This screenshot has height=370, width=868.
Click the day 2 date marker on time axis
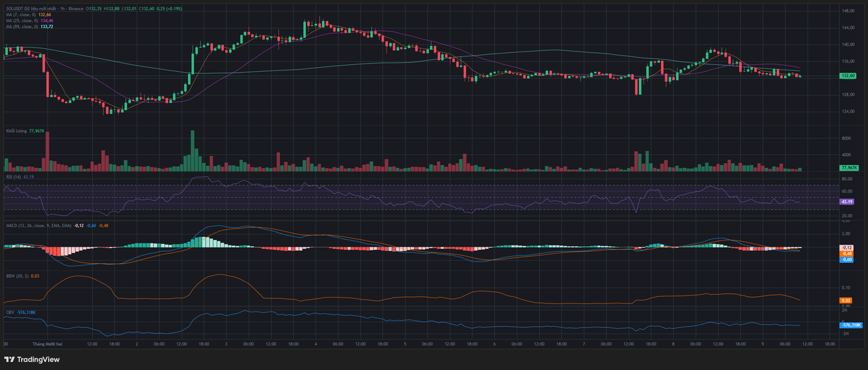point(137,344)
